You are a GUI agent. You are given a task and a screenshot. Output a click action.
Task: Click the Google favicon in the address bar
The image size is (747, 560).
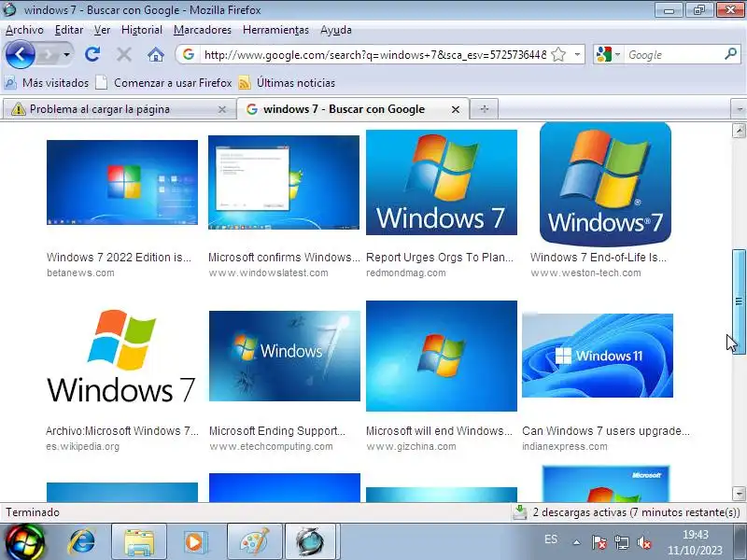pos(189,54)
